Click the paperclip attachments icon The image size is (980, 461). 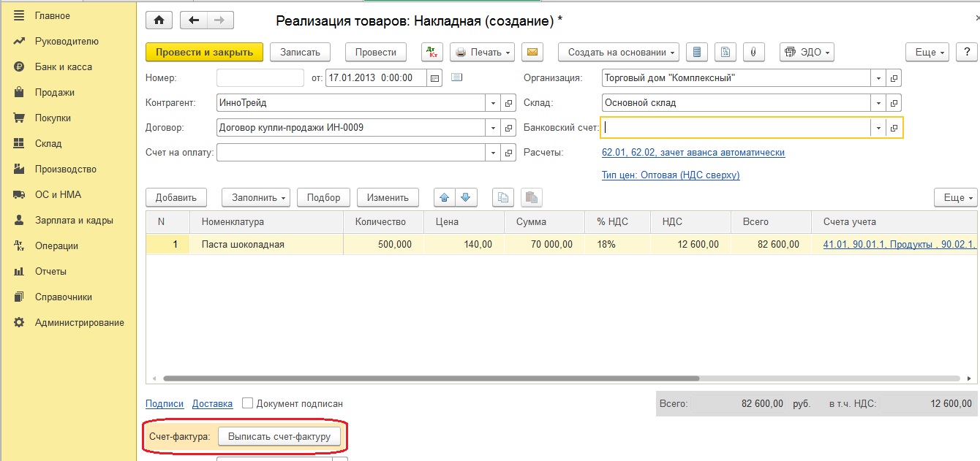pyautogui.click(x=753, y=52)
